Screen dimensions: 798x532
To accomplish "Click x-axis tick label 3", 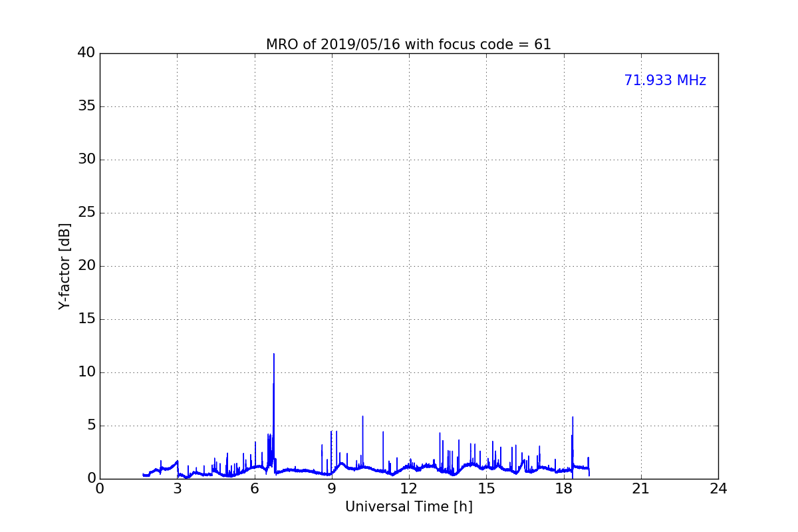I will click(177, 489).
